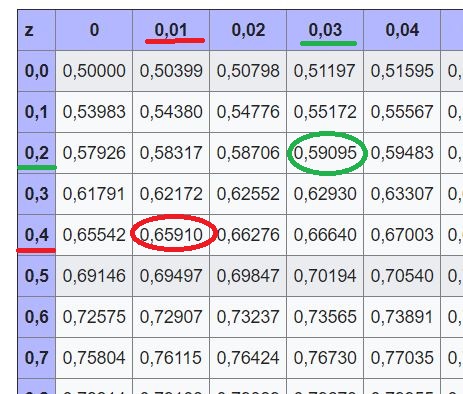Click column header '0,04'

tap(402, 30)
